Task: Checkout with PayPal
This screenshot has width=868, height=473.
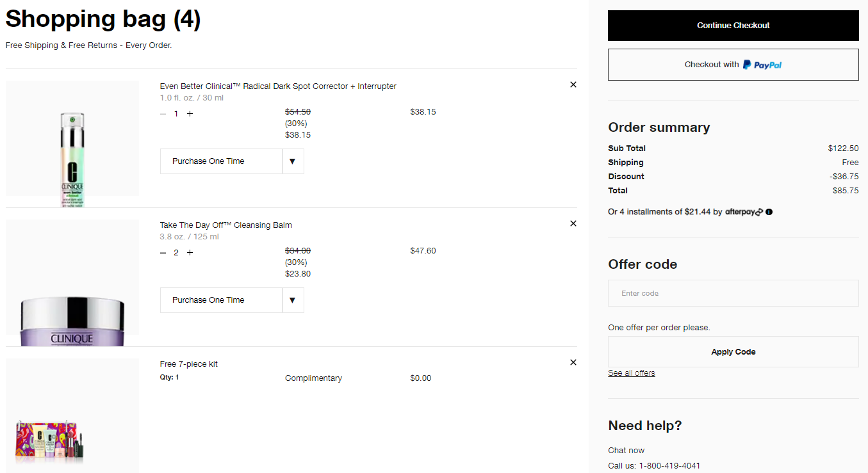Action: click(x=733, y=65)
